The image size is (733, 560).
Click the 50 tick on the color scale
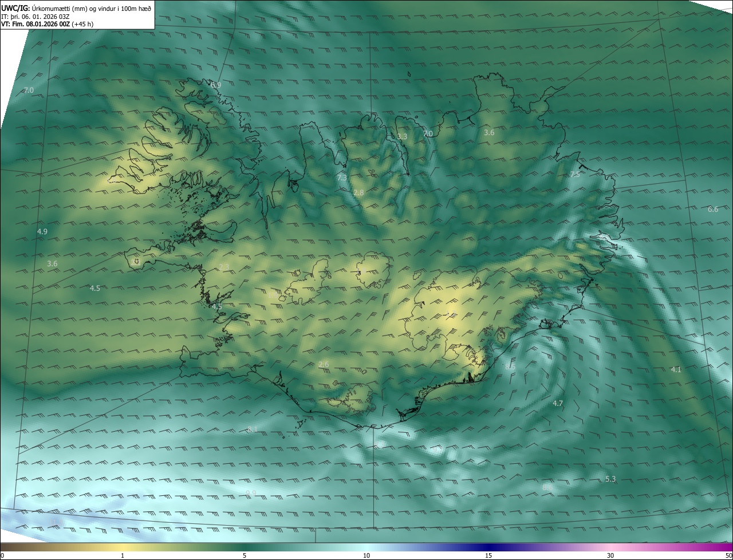(728, 555)
